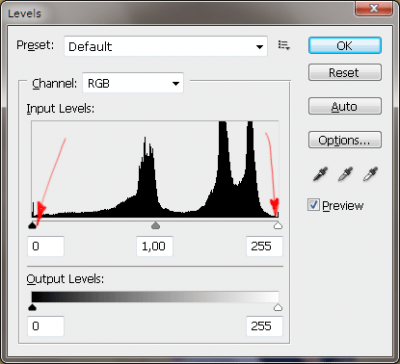Image resolution: width=400 pixels, height=364 pixels.
Task: Click the input shadows black slider handle
Action: (x=32, y=226)
